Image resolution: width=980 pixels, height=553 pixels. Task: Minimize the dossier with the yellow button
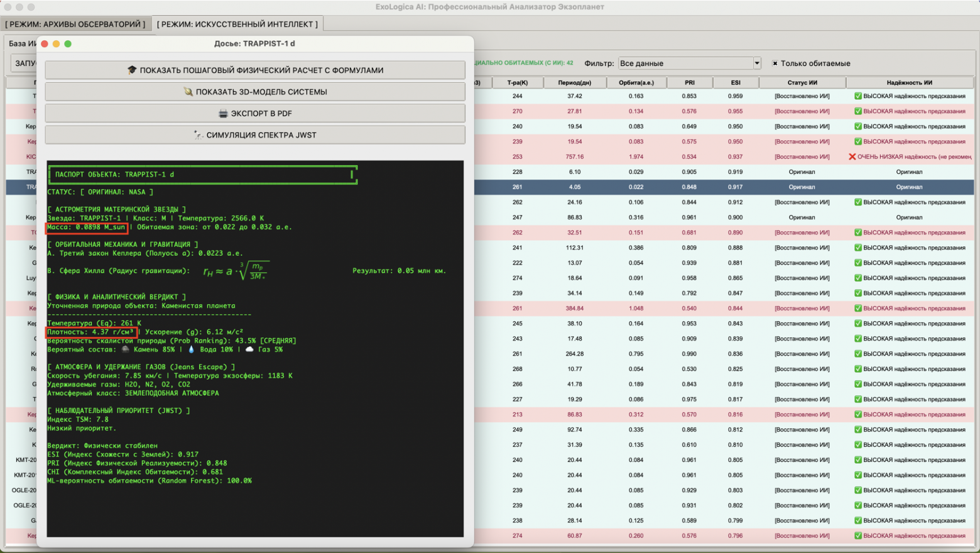pyautogui.click(x=56, y=44)
